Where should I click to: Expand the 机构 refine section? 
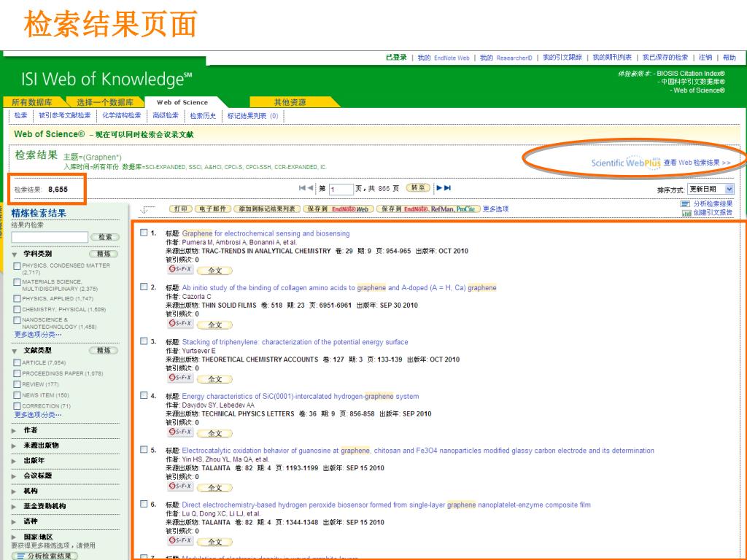[x=14, y=491]
